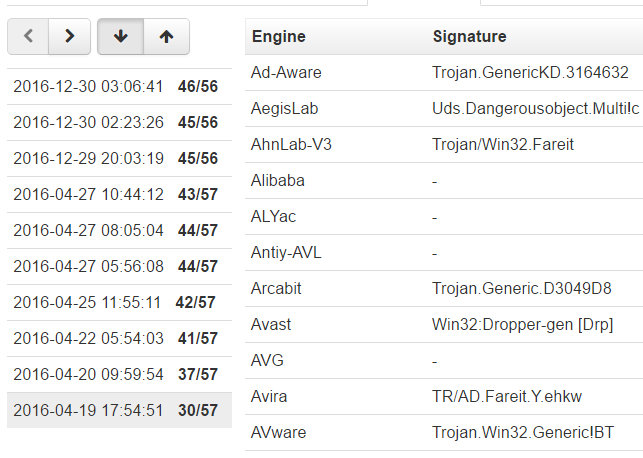Click the highlighted 2016-04-19 17:54:51 scan
The image size is (643, 458).
click(119, 410)
